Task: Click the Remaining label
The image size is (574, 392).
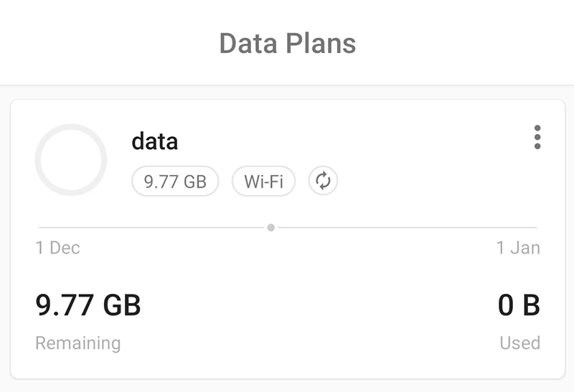Action: pyautogui.click(x=77, y=343)
